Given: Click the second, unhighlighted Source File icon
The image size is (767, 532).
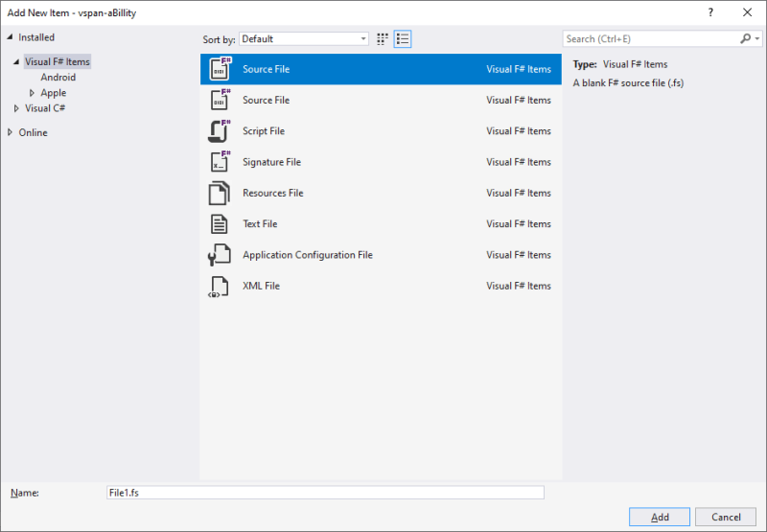Looking at the screenshot, I should pyautogui.click(x=220, y=100).
